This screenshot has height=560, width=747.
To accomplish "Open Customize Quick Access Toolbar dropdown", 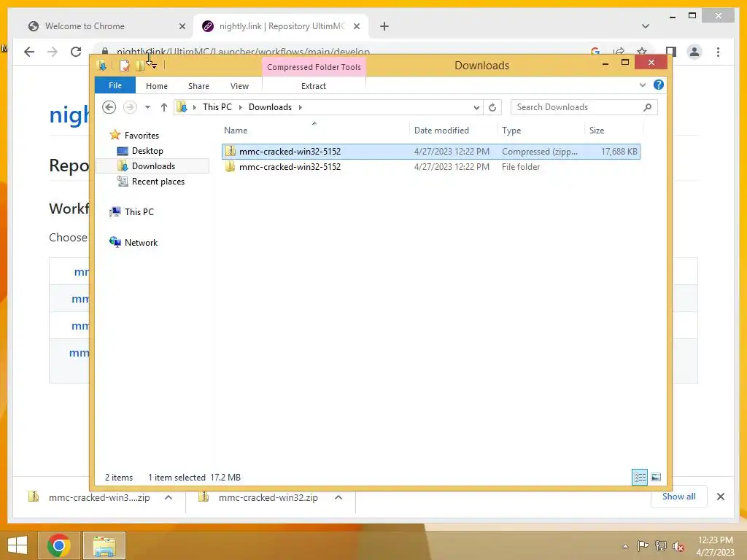I will (x=154, y=66).
